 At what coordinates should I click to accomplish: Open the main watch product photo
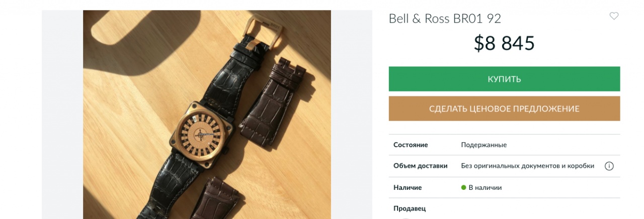(207, 115)
